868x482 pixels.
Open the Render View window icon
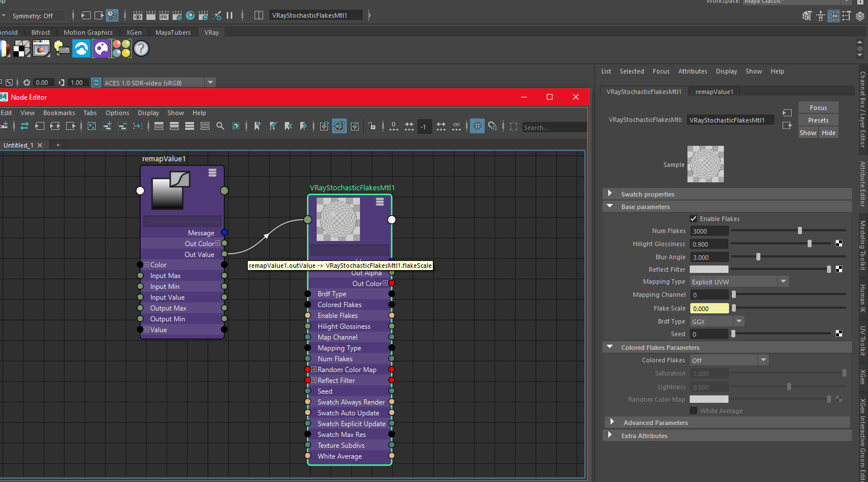(x=138, y=15)
